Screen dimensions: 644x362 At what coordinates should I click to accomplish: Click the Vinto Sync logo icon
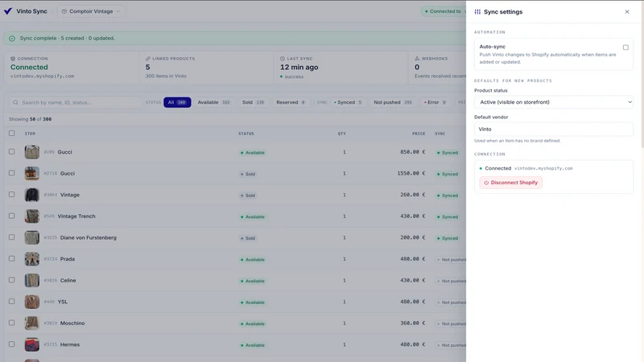pos(8,11)
